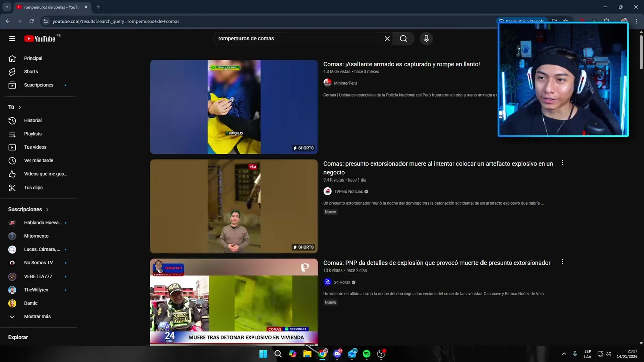
Task: Open No Somos TV channel
Action: pyautogui.click(x=38, y=263)
